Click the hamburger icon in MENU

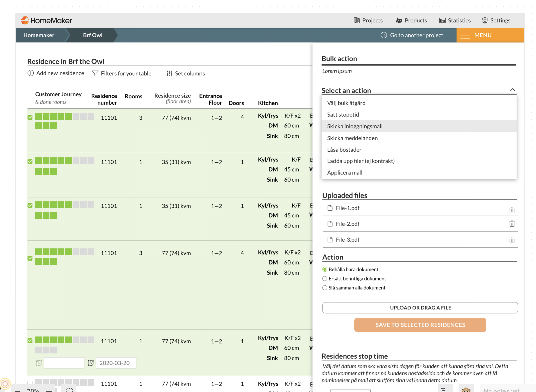pos(465,35)
